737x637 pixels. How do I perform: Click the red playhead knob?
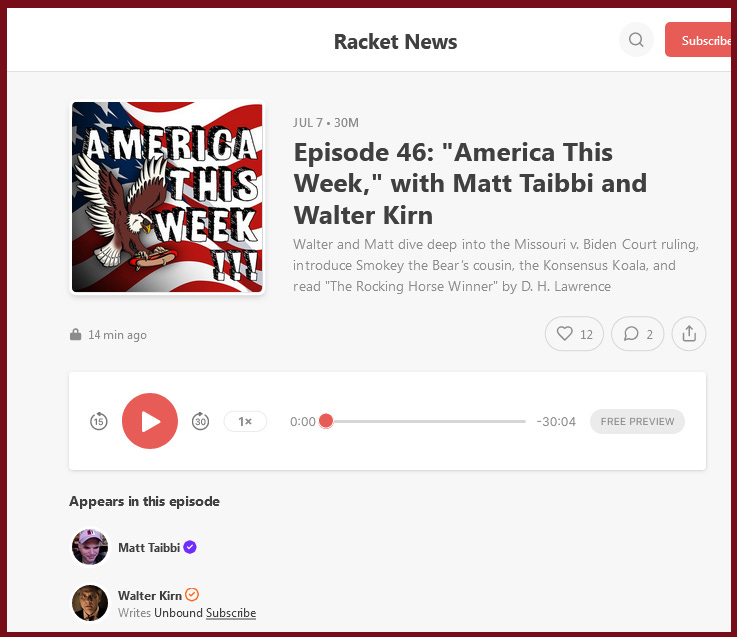pyautogui.click(x=326, y=421)
